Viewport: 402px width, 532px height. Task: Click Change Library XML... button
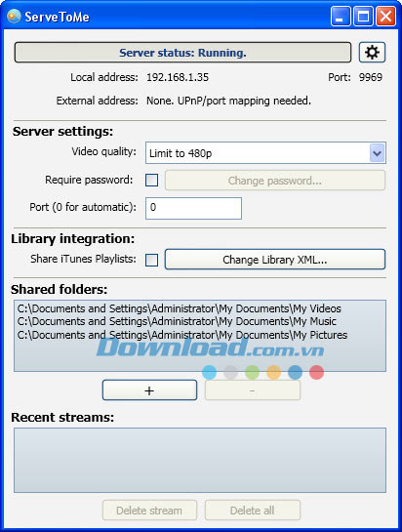[x=275, y=260]
